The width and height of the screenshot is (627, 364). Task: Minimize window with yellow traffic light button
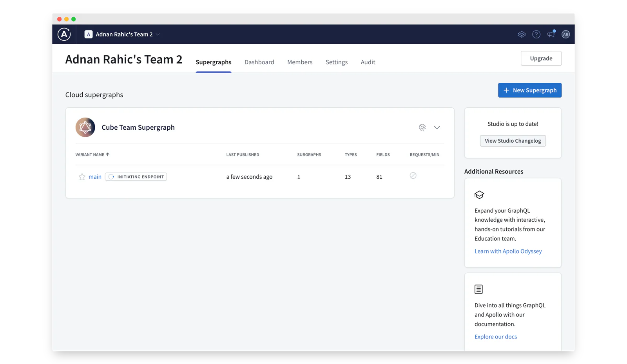(66, 19)
